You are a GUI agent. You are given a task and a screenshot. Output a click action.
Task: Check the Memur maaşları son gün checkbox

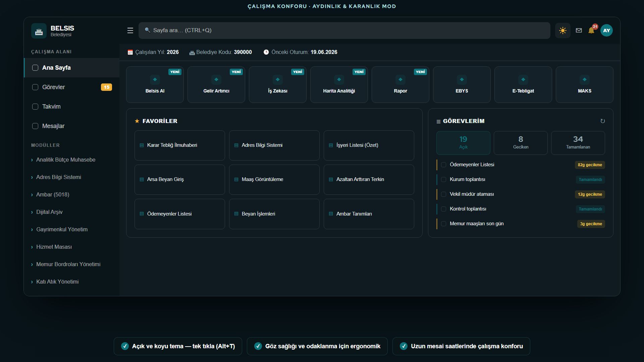point(443,224)
